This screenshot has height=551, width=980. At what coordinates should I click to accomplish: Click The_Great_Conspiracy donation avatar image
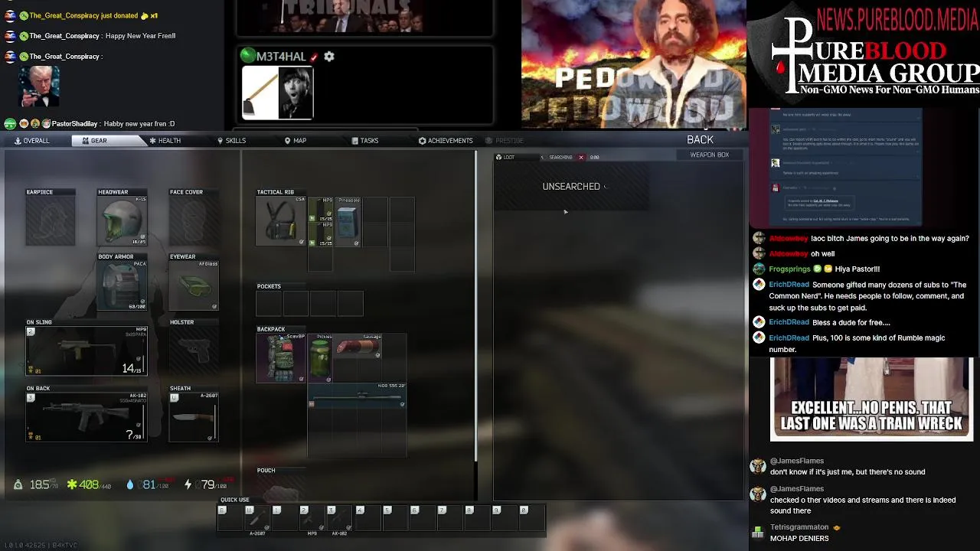[39, 86]
